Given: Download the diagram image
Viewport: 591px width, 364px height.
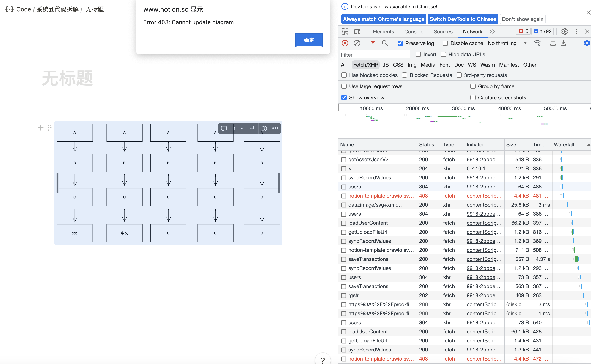Looking at the screenshot, I should click(264, 128).
